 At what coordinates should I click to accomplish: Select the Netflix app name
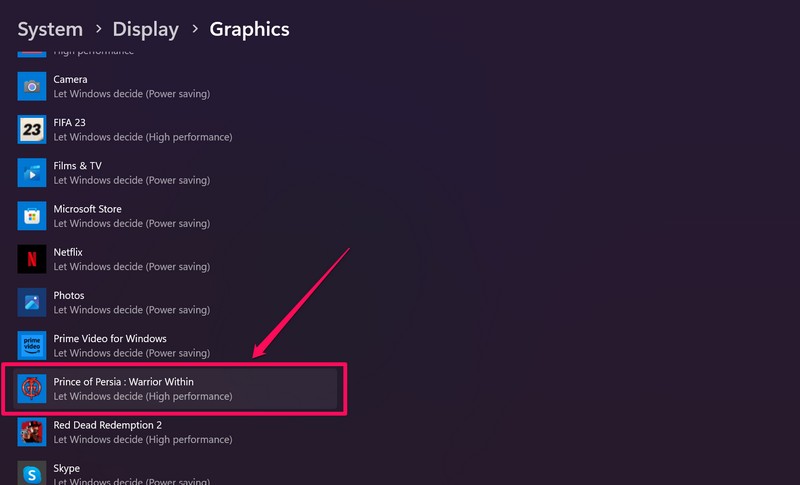pos(68,252)
